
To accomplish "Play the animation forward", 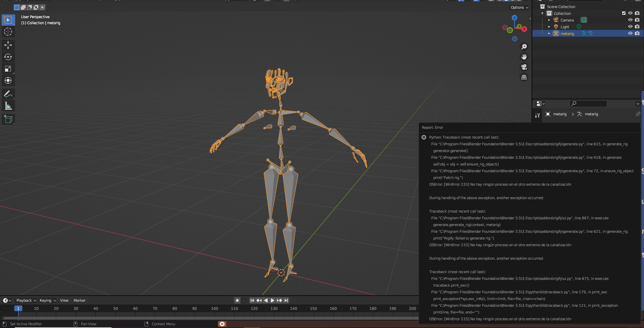I will click(273, 300).
